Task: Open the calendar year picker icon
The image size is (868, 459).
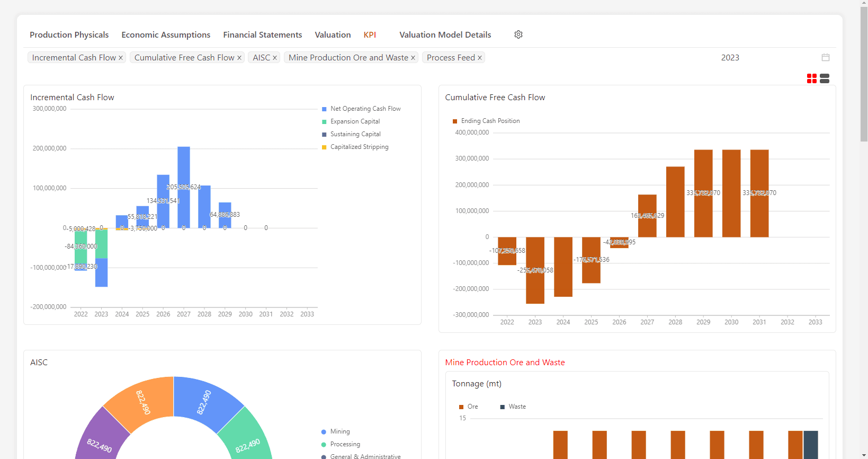Action: tap(825, 57)
